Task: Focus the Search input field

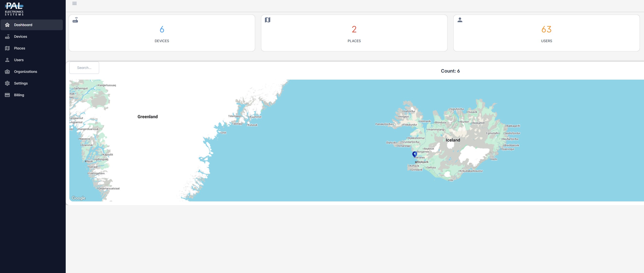Action: pos(84,68)
